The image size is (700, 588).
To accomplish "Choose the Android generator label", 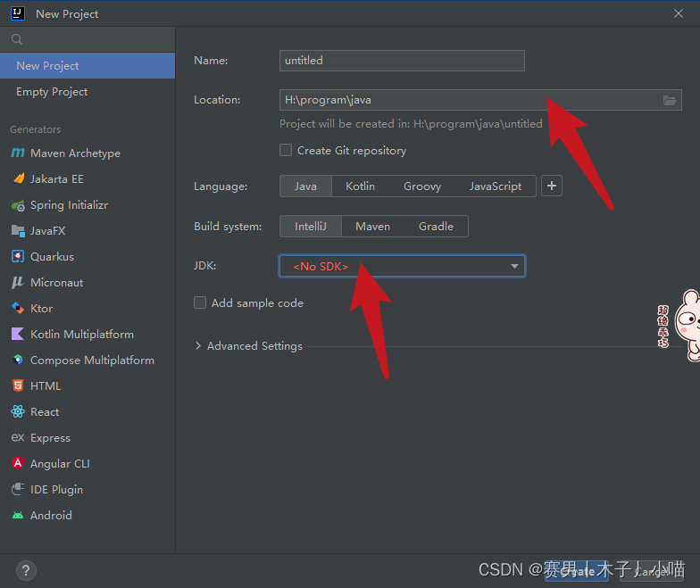I will pos(52,516).
